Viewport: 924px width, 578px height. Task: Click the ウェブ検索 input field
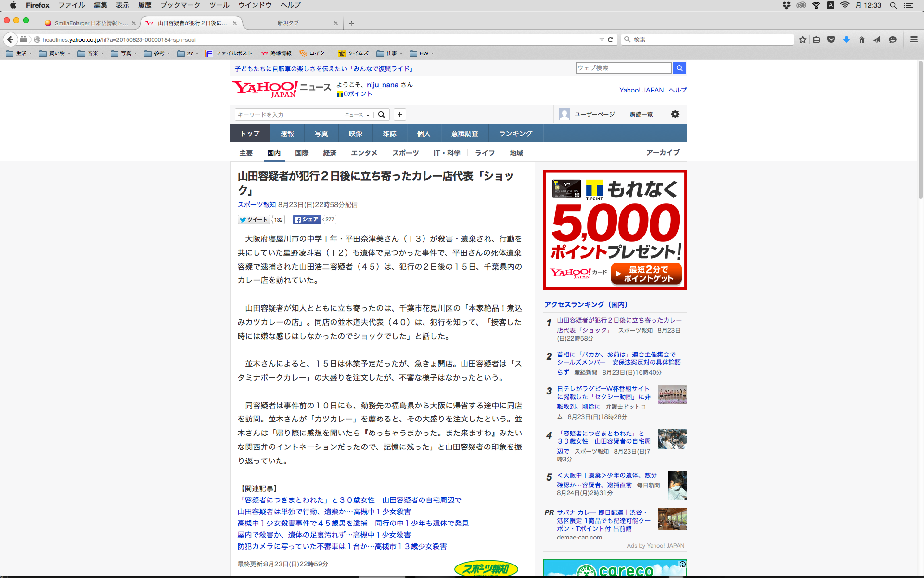pyautogui.click(x=623, y=68)
